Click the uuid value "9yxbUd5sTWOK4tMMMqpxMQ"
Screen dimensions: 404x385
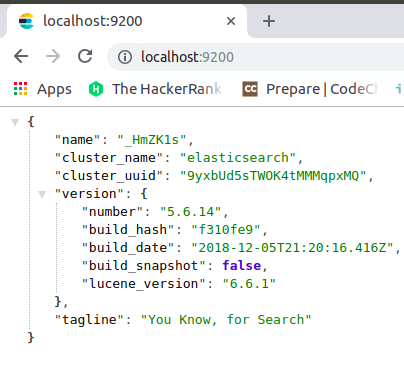click(x=273, y=176)
